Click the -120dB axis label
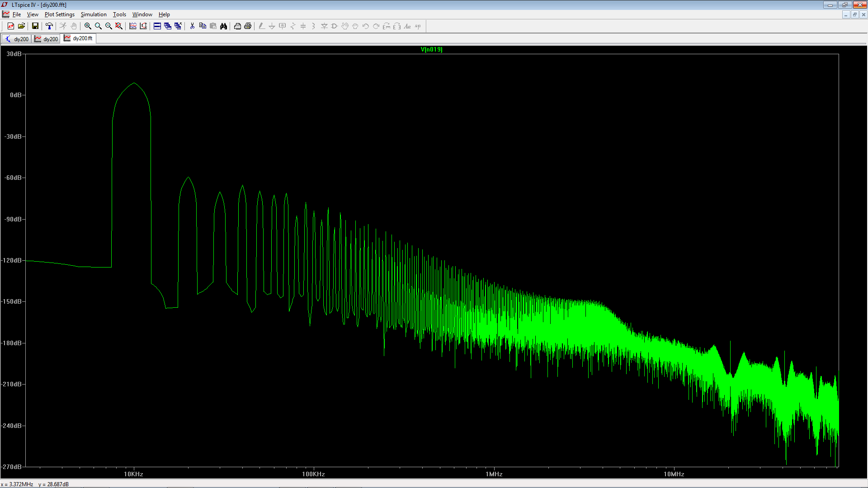This screenshot has width=868, height=488. (12, 260)
